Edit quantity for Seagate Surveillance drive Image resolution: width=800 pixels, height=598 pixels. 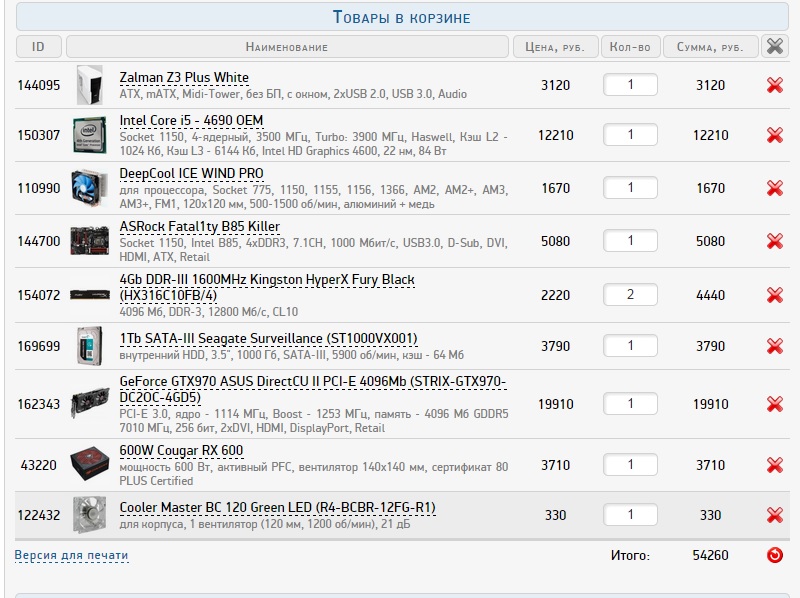[x=630, y=345]
